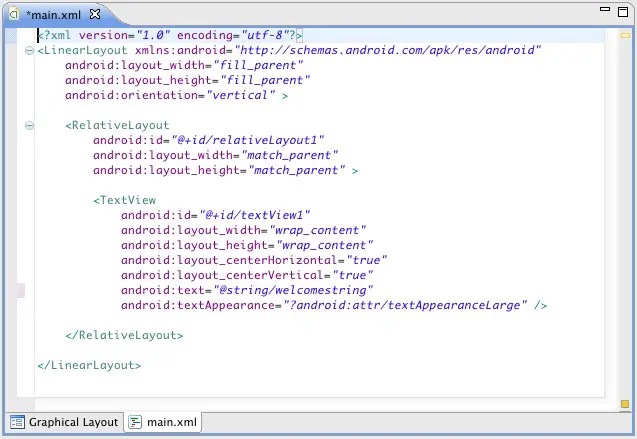Click the yellow warning marker at the top of the overview ruler
This screenshot has width=637, height=439.
coord(625,36)
